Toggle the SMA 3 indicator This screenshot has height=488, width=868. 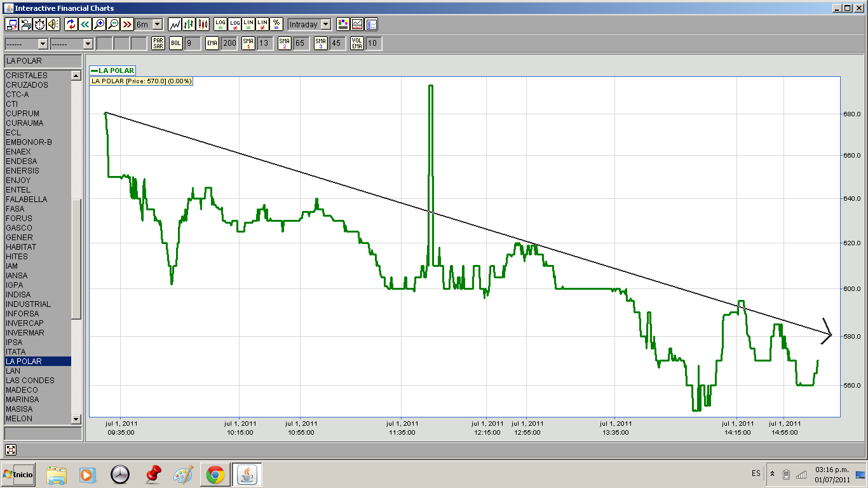coord(321,43)
